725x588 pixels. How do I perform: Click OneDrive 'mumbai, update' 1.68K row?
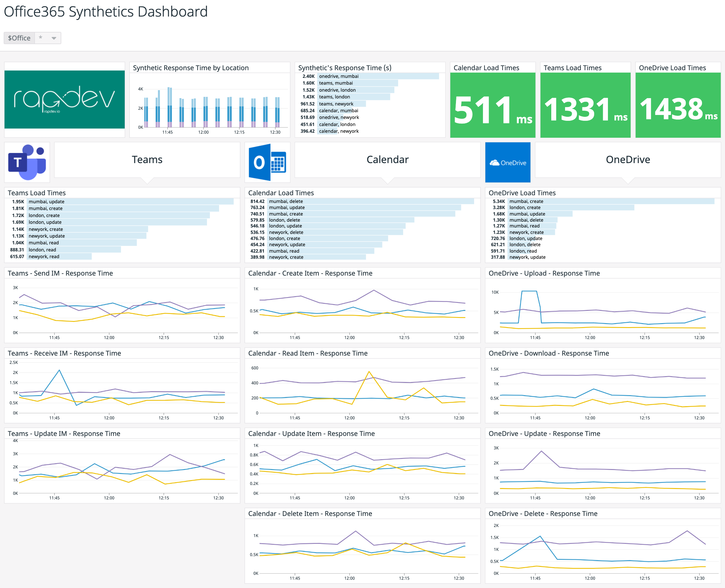[602, 214]
